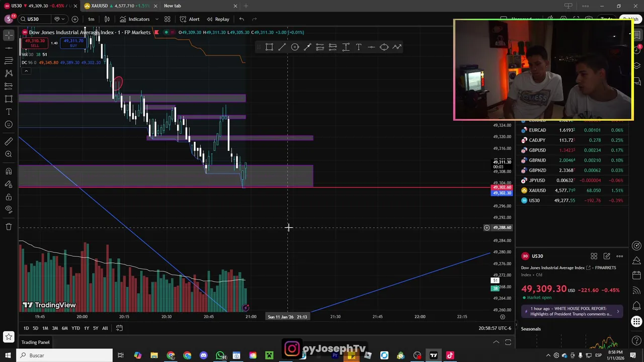Click the Windows Start button
This screenshot has height=362, width=644.
(x=8, y=355)
